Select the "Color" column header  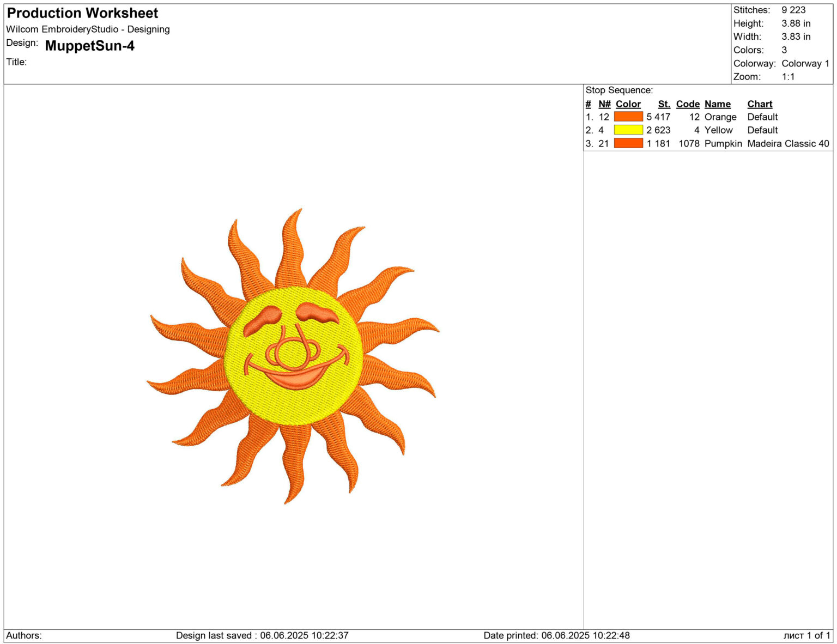pos(628,104)
